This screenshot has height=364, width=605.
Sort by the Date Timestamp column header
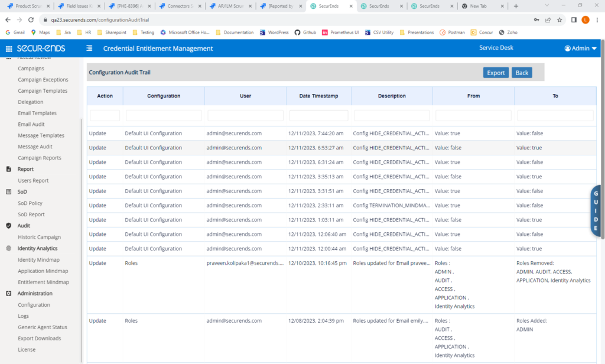click(x=318, y=96)
